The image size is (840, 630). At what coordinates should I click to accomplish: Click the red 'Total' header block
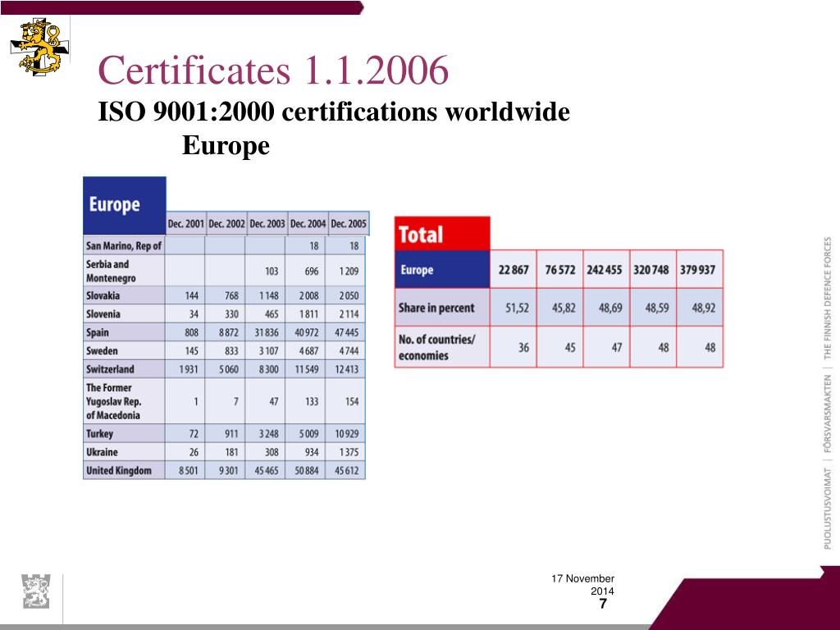tap(442, 234)
